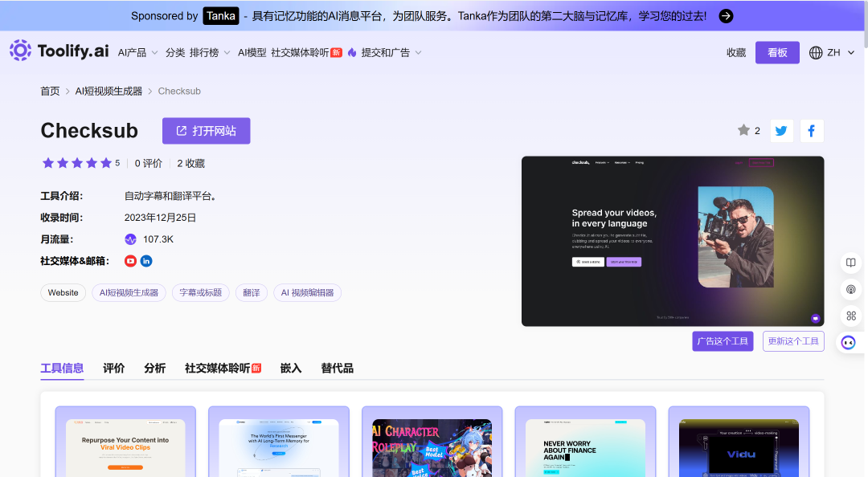Click the 2 收藏 text

pos(191,163)
